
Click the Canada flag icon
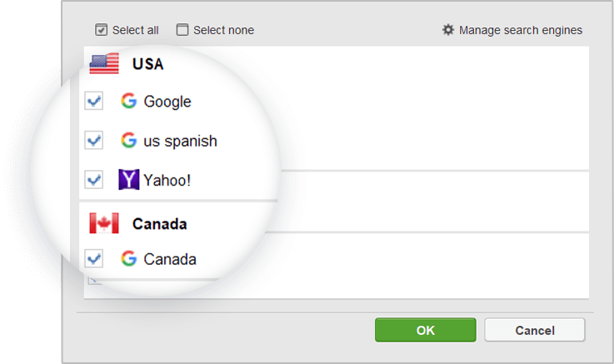[x=104, y=223]
